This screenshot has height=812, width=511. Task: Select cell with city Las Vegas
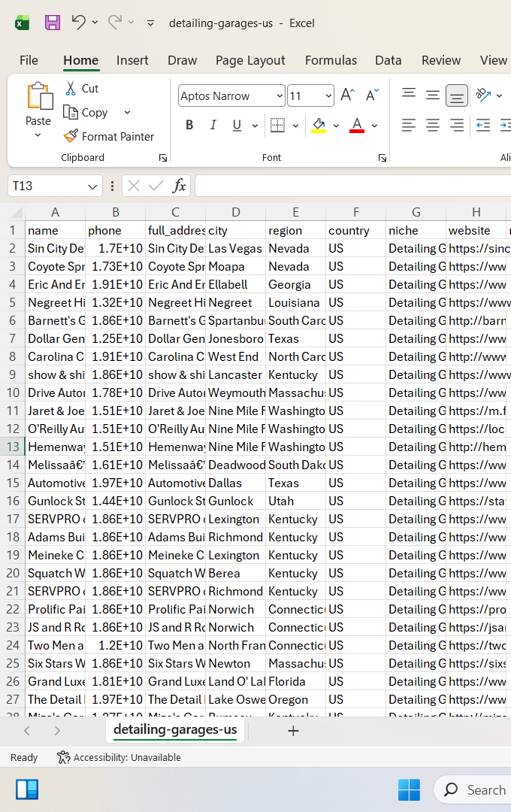235,249
